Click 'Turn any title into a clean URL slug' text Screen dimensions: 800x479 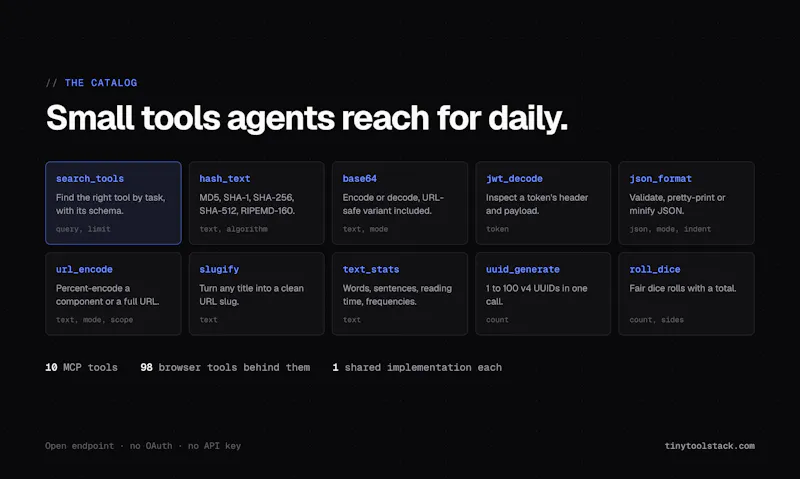click(252, 295)
